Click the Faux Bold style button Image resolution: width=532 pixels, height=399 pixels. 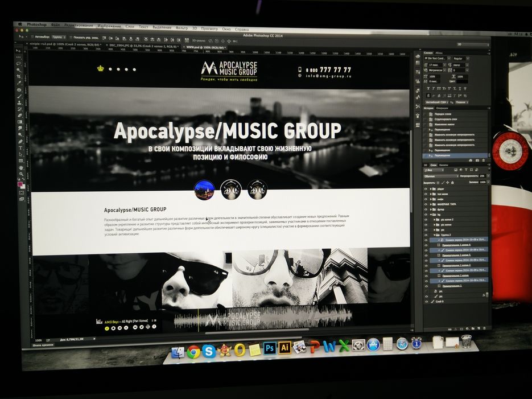pos(428,88)
